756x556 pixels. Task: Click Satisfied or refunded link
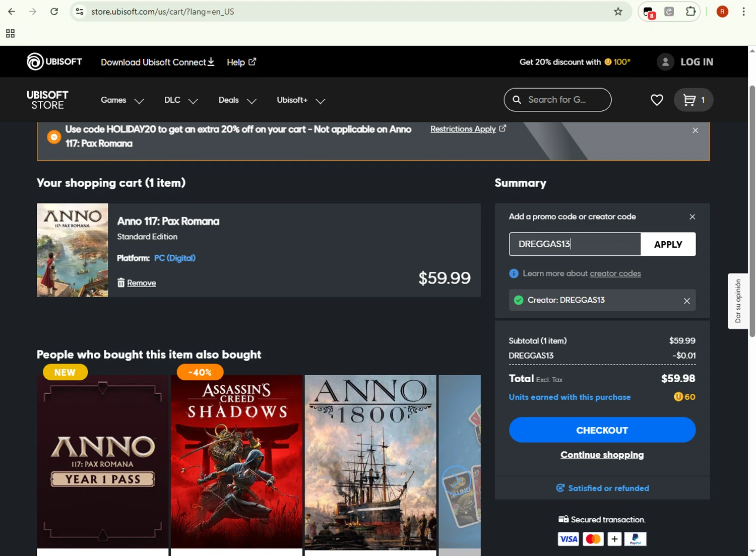[x=608, y=488]
